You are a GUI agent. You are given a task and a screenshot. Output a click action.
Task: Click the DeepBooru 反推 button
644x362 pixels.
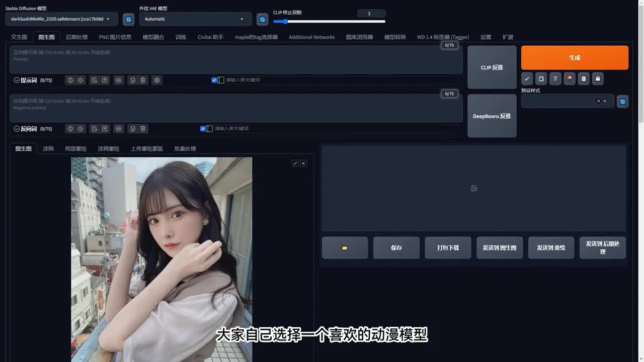492,116
